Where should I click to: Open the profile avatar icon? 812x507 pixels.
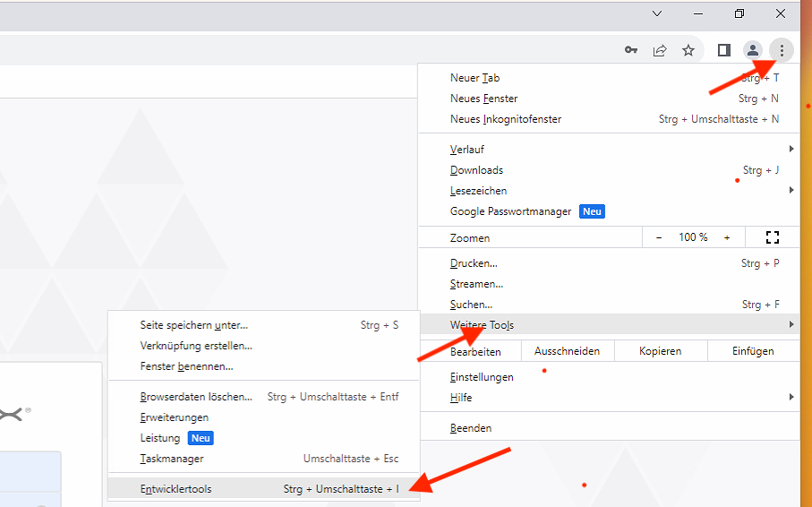click(753, 50)
